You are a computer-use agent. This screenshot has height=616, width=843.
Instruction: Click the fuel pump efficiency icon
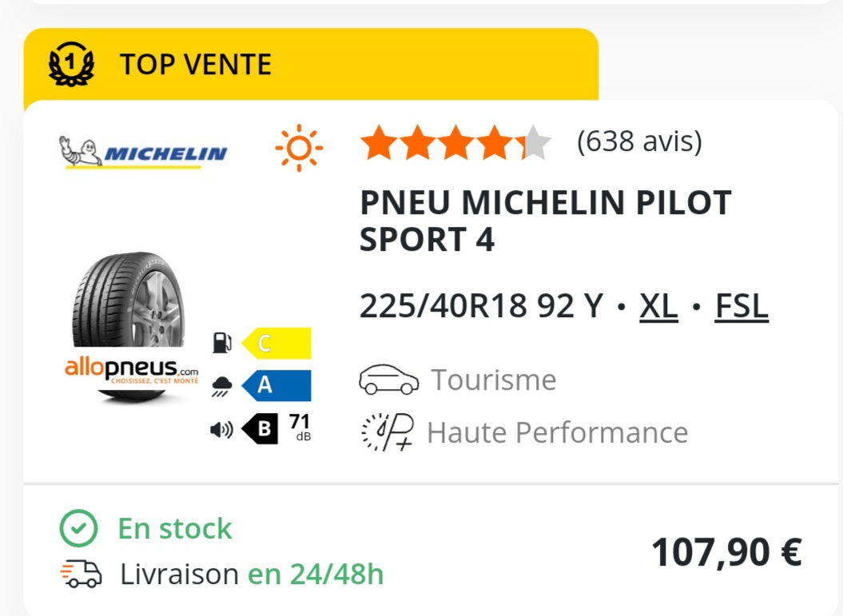pos(222,343)
